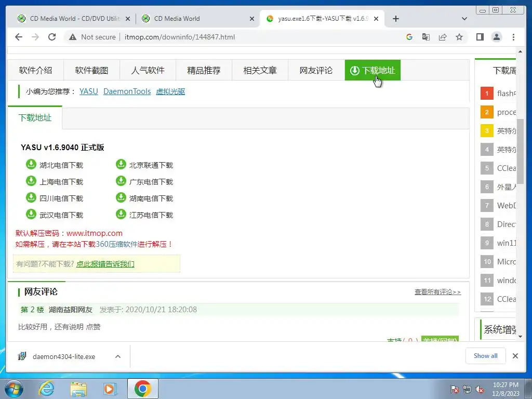The height and width of the screenshot is (399, 532).
Task: Share this page using share icon
Action: click(443, 37)
